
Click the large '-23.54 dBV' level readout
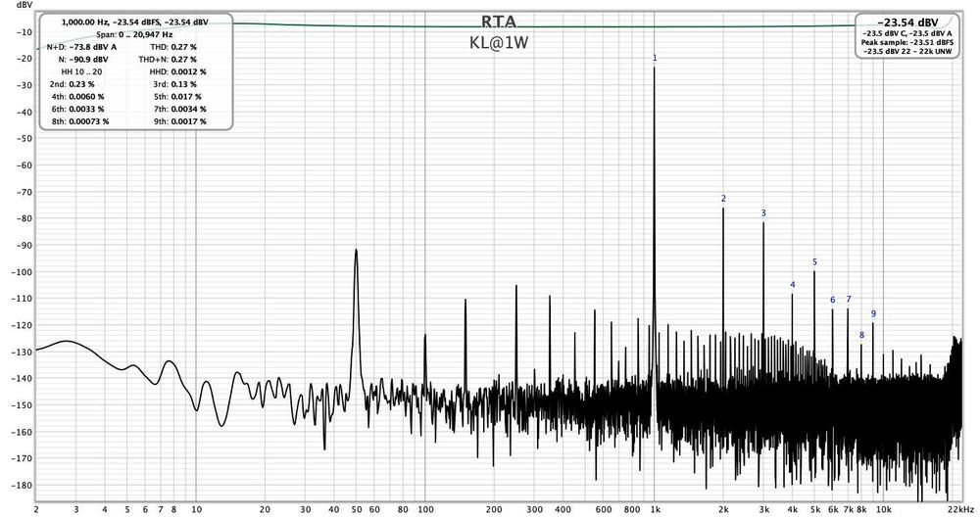(x=907, y=23)
